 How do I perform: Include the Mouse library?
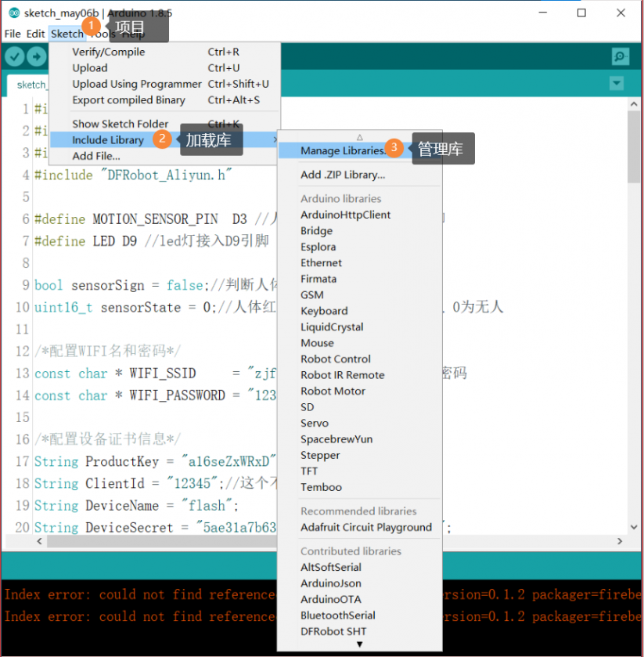(x=360, y=343)
